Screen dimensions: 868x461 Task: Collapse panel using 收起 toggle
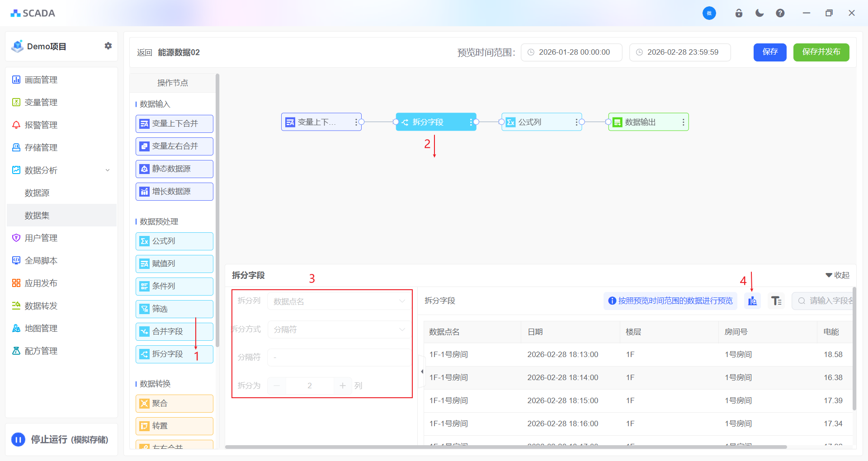coord(837,275)
